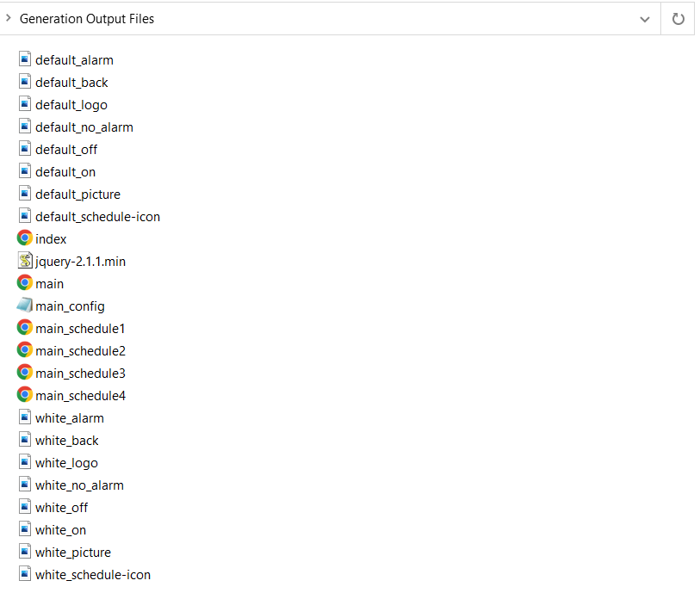Select the default_alarm image file icon
The height and width of the screenshot is (593, 700).
[x=25, y=59]
